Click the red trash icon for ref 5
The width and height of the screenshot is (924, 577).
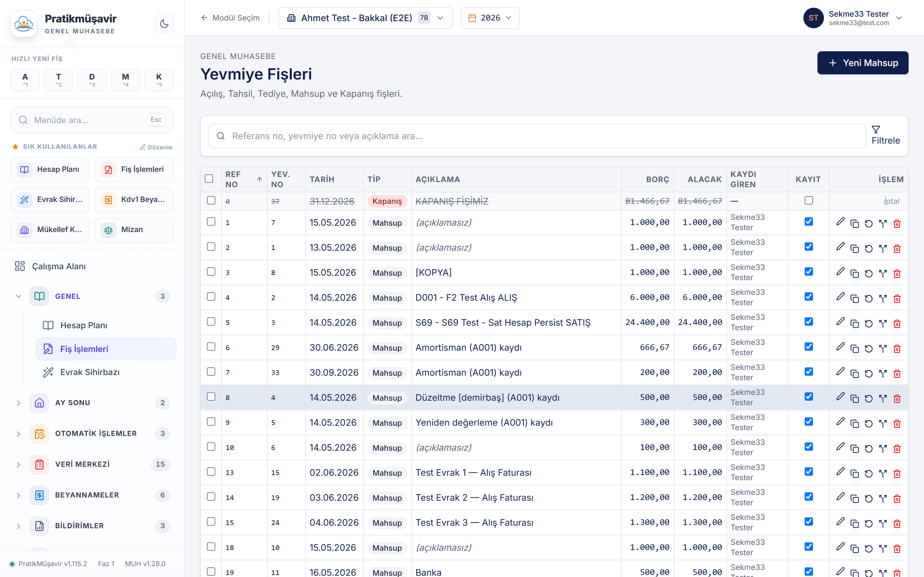pos(897,324)
